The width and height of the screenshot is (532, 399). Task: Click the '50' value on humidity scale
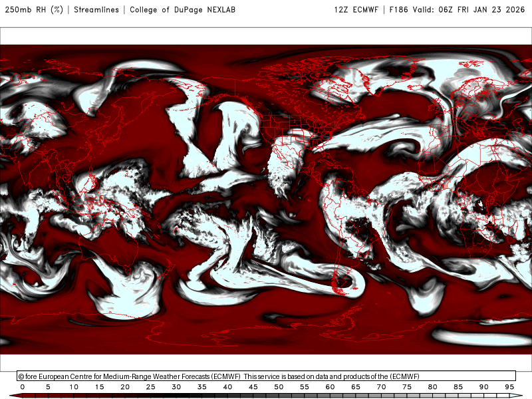[279, 387]
